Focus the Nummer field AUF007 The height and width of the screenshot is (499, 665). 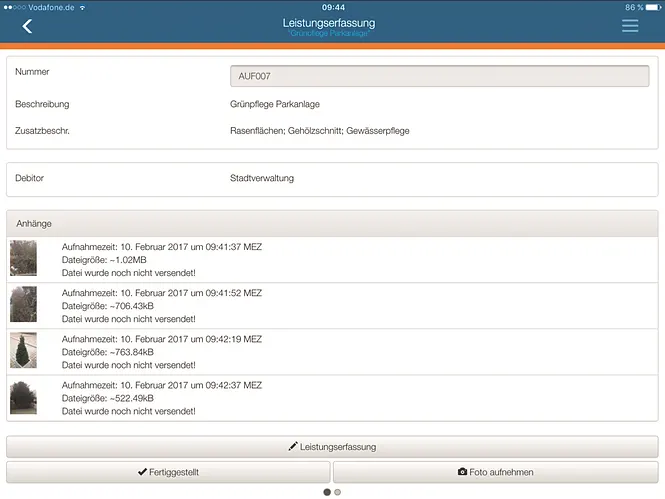439,76
